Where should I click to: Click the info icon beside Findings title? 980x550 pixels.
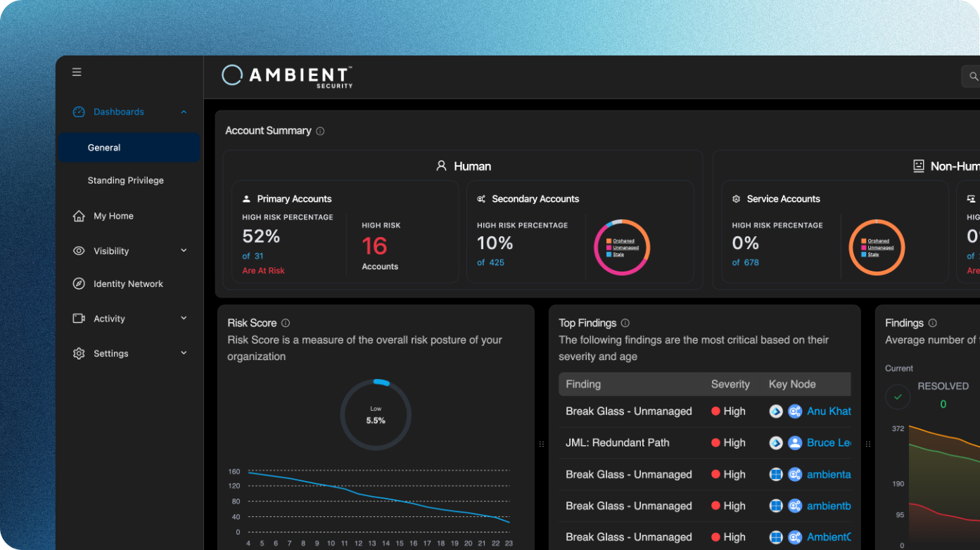[x=933, y=324]
